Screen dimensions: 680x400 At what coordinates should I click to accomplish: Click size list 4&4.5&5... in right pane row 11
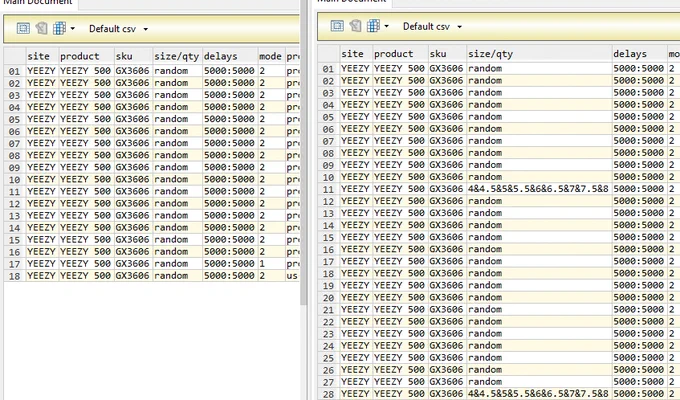point(539,189)
